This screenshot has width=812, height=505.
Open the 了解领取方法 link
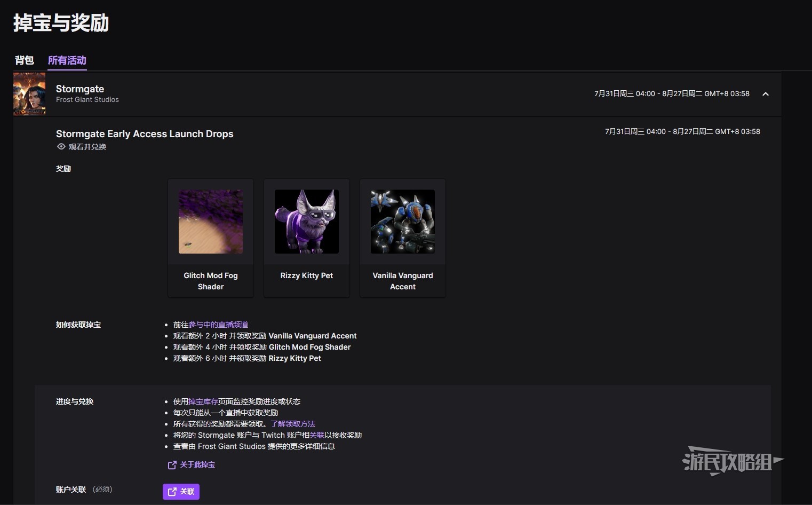(x=293, y=424)
